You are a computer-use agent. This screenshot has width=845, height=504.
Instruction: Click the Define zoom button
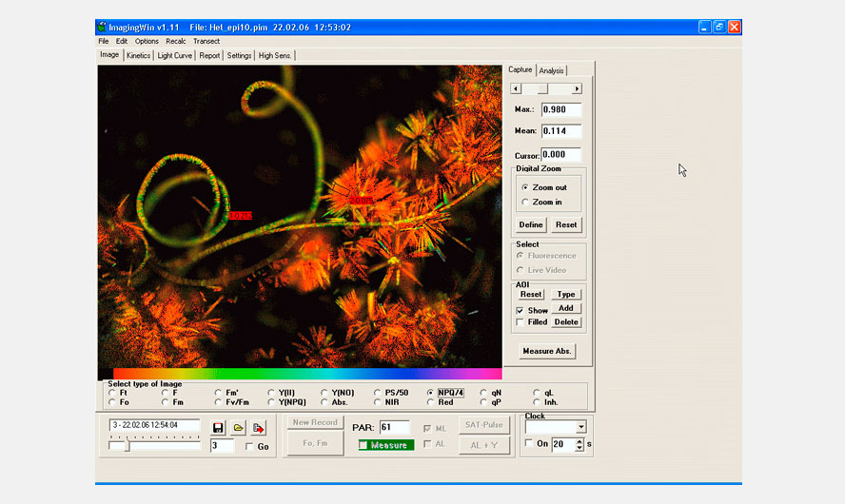(x=531, y=225)
